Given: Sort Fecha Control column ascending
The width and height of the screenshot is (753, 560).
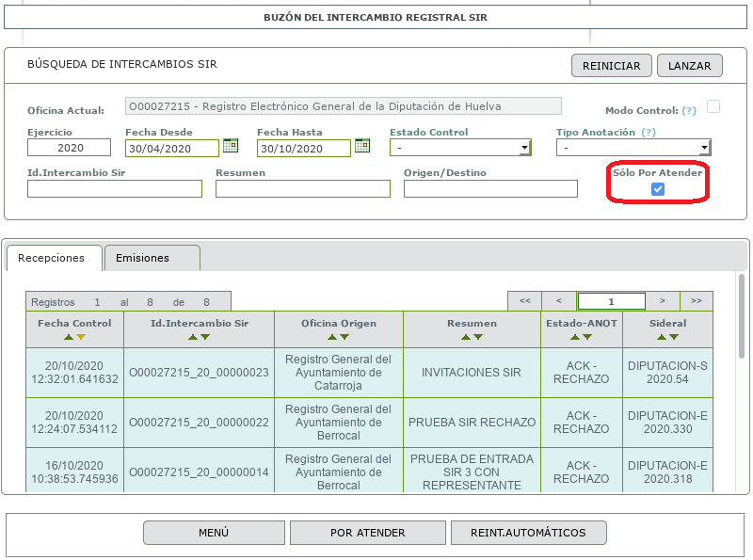Looking at the screenshot, I should pos(69,337).
